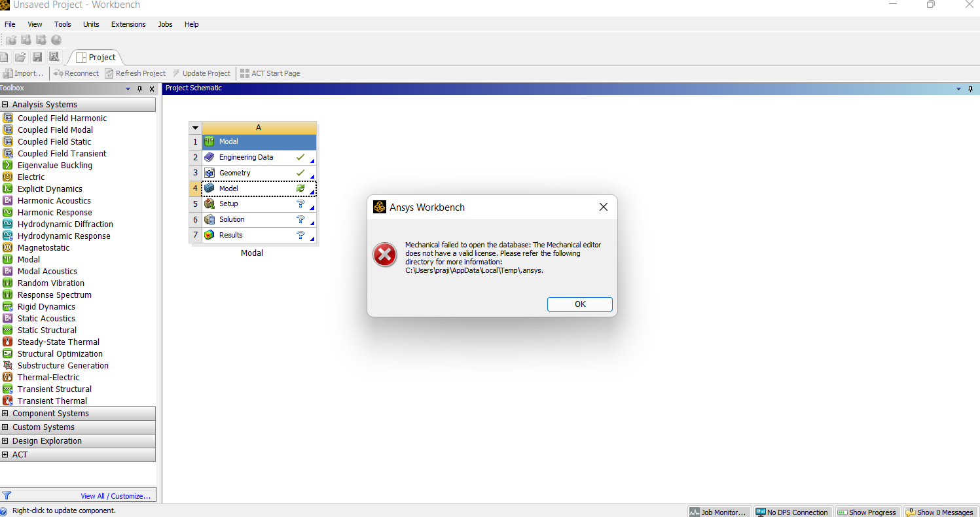The height and width of the screenshot is (517, 980).
Task: Open the File menu
Action: 10,24
